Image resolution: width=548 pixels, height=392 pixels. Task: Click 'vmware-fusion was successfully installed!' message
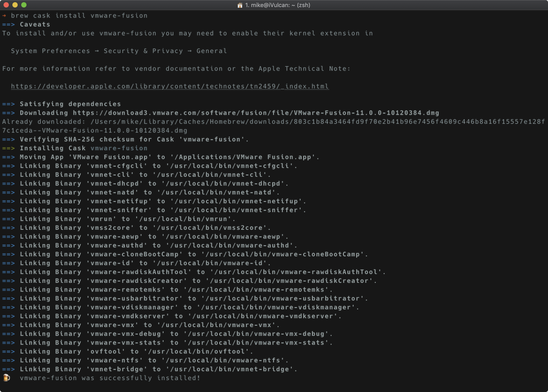pos(110,378)
